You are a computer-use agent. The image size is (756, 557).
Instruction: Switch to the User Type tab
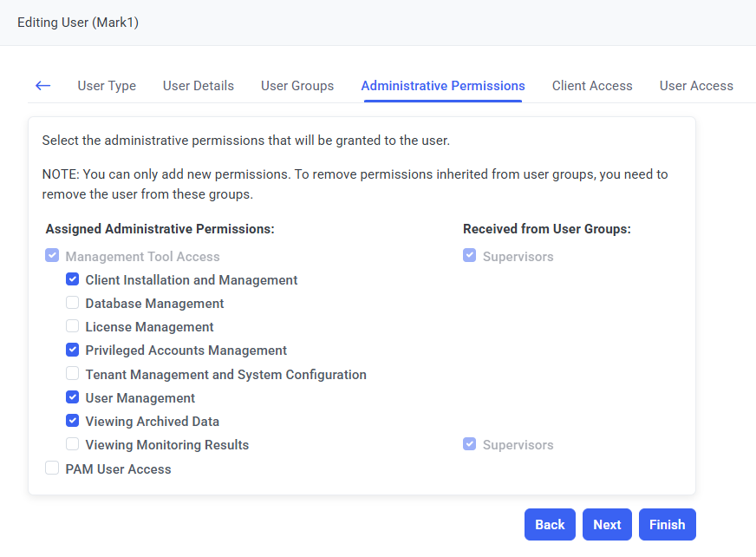click(107, 86)
